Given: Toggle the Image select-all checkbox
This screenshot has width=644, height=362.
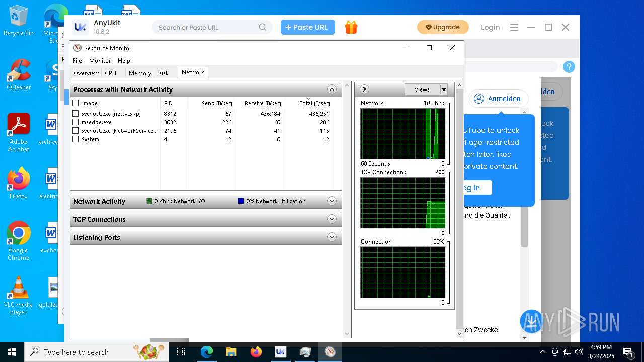Looking at the screenshot, I should pyautogui.click(x=76, y=103).
